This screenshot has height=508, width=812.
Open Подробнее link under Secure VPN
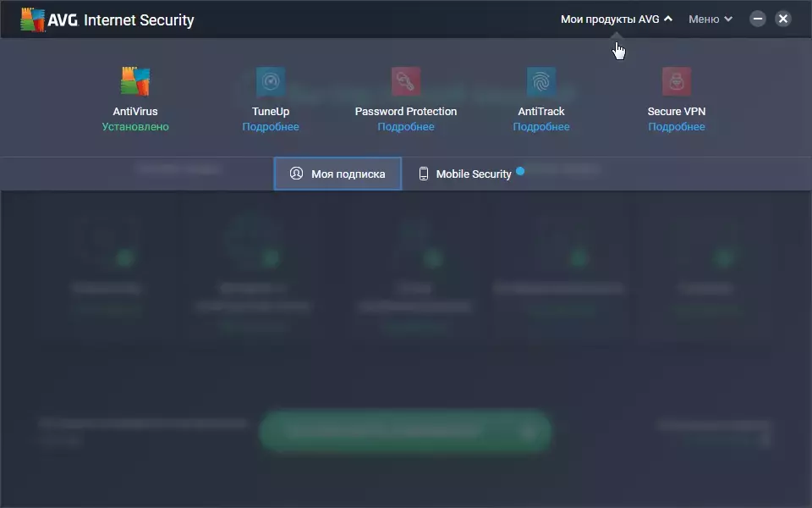(677, 126)
